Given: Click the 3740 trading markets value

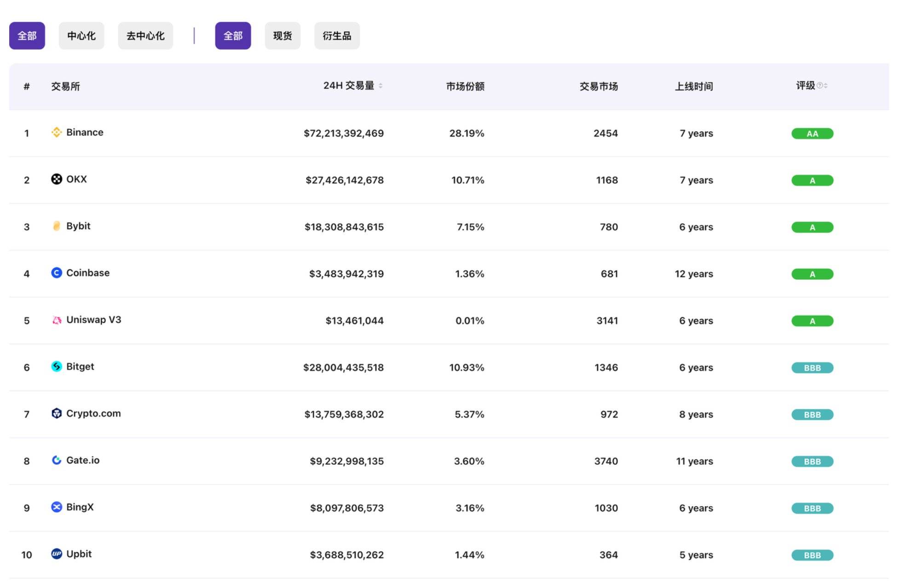Looking at the screenshot, I should coord(606,462).
